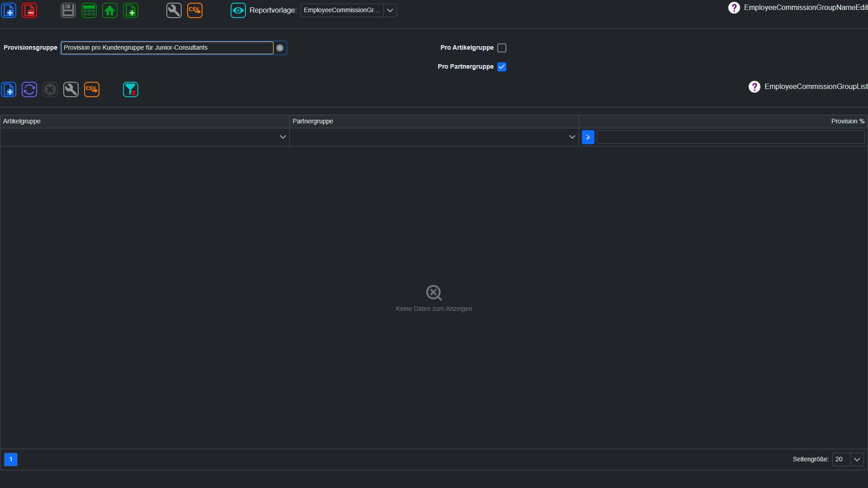868x488 pixels.
Task: Toggle the eye report preview icon
Action: click(x=238, y=10)
